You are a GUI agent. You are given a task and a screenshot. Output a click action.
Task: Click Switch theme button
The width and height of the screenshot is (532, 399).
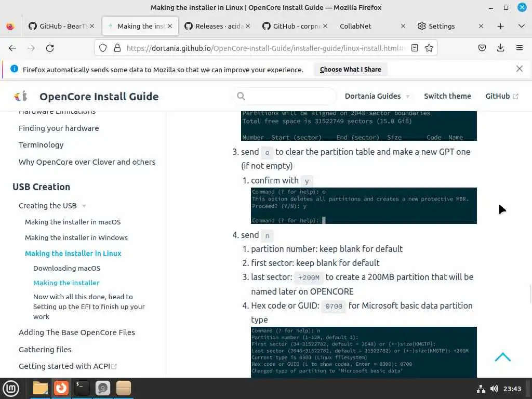coord(447,96)
